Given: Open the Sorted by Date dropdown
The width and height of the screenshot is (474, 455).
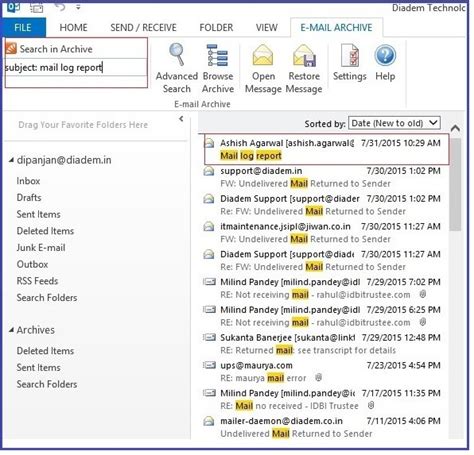Looking at the screenshot, I should (x=394, y=123).
